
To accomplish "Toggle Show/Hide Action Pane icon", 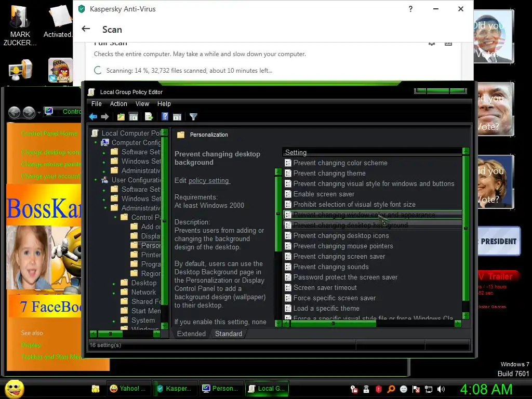I will pos(177,117).
